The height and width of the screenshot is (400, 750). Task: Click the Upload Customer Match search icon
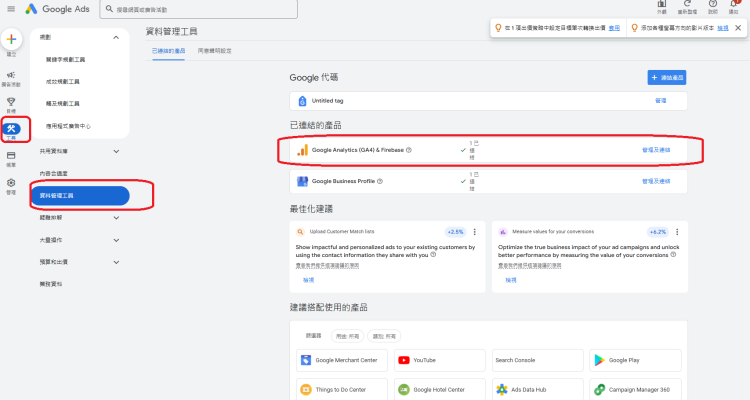coord(300,232)
